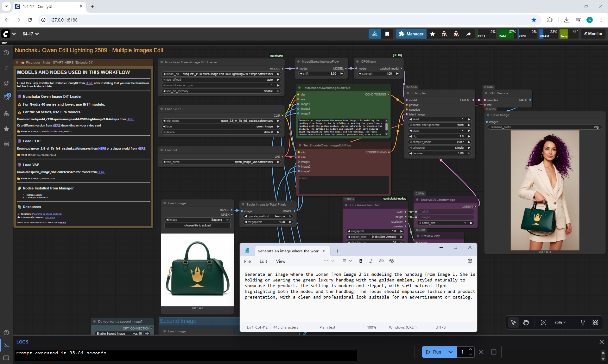Click choose file to upload button
608x364 pixels.
197,225
